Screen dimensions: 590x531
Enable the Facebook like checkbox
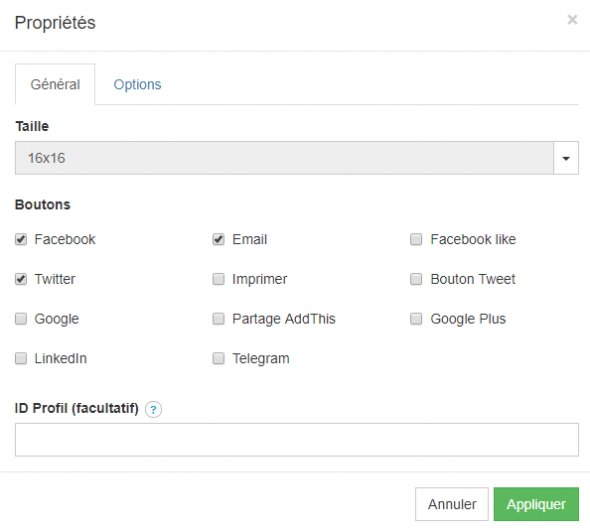pyautogui.click(x=416, y=239)
